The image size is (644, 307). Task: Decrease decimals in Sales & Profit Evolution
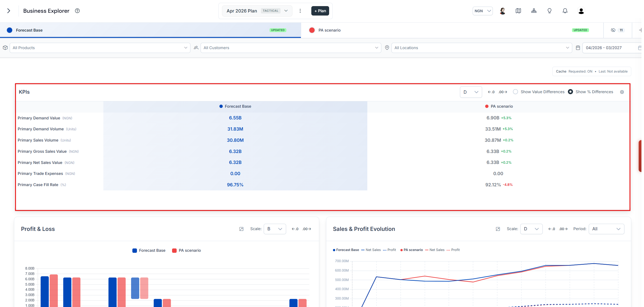click(x=552, y=229)
